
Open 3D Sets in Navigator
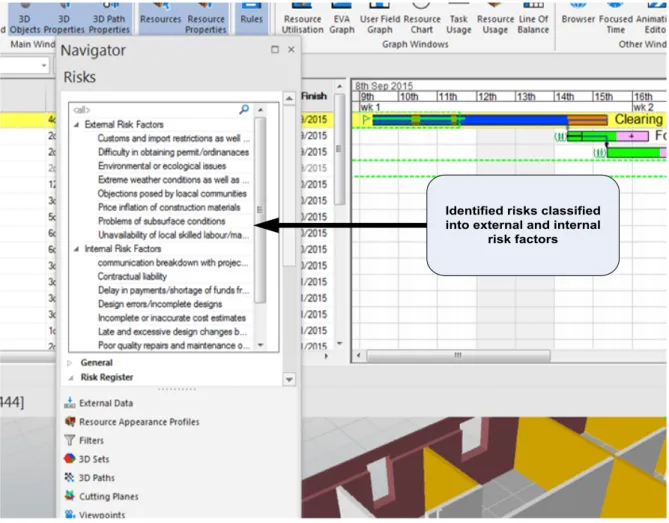(93, 459)
